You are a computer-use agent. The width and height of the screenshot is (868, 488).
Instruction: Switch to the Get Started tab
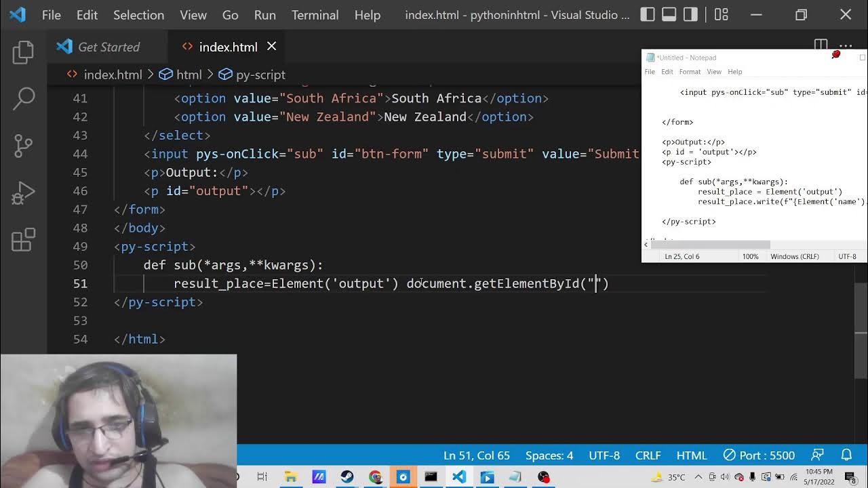108,47
